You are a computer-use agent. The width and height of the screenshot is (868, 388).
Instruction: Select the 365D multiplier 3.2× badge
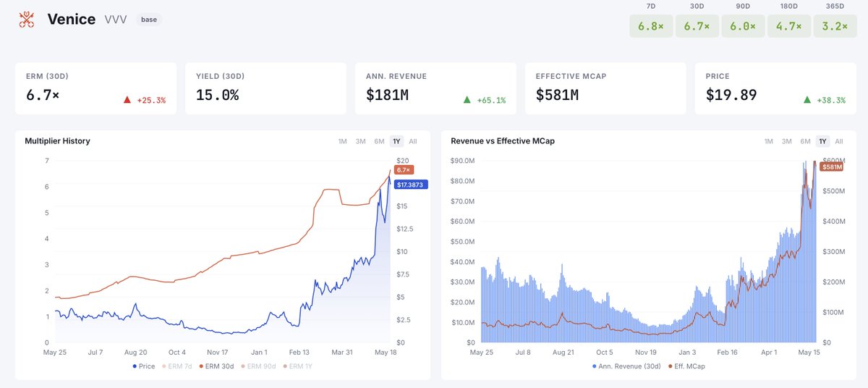coord(835,25)
